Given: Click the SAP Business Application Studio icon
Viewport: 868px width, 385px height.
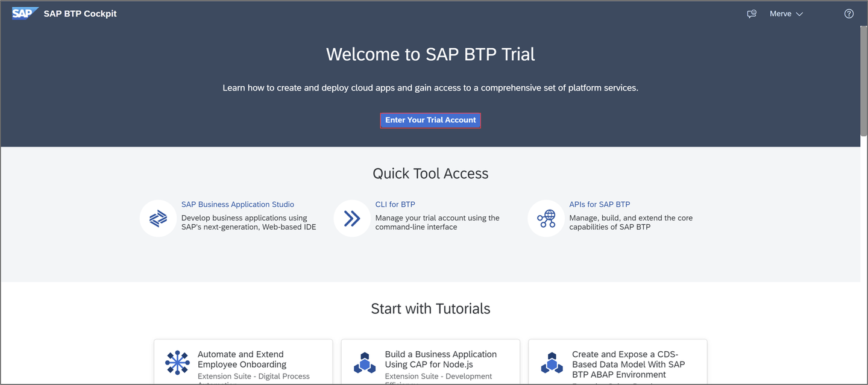Looking at the screenshot, I should [x=158, y=218].
